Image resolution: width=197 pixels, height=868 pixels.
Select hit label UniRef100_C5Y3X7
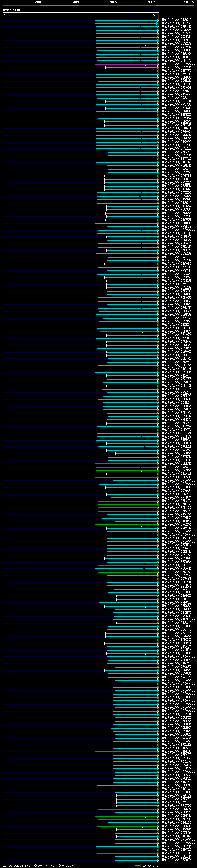(177, 338)
